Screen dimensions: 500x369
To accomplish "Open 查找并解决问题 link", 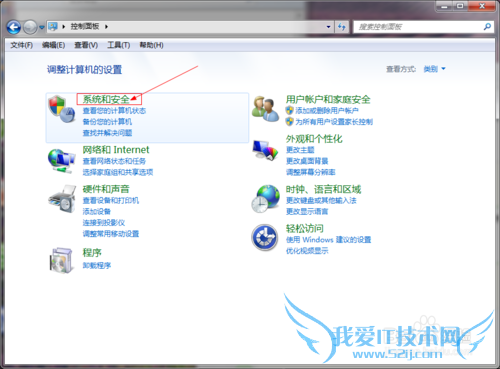I will (107, 133).
